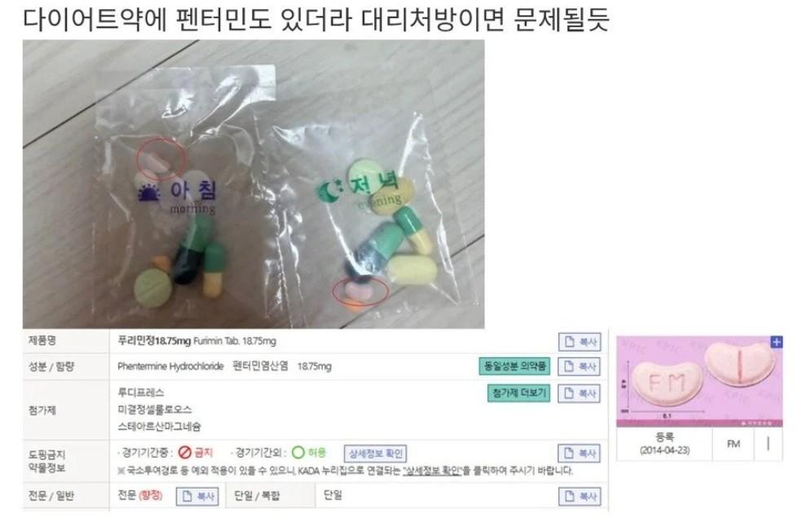This screenshot has width=812, height=523.
Task: Click 상세정보 확인 detail button
Action: click(375, 454)
